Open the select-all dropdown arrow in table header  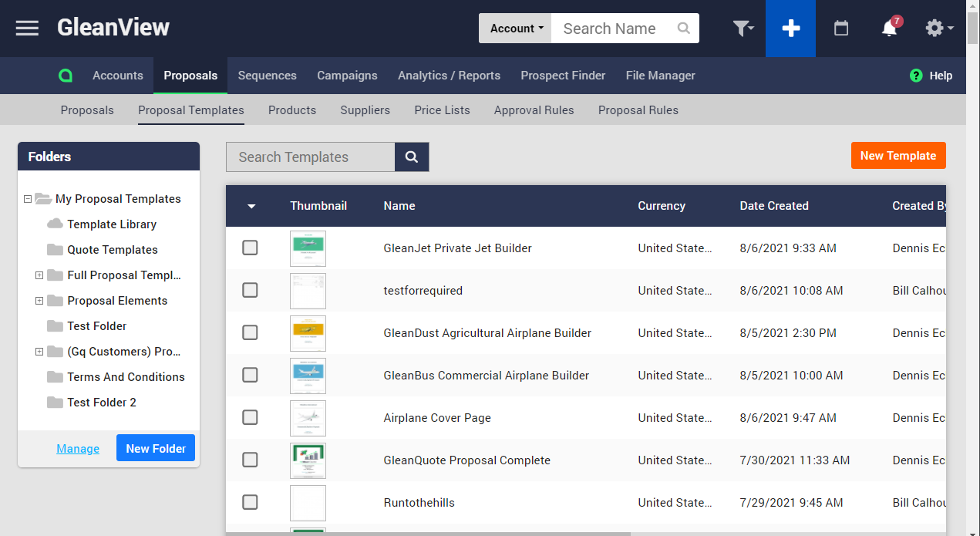click(251, 206)
